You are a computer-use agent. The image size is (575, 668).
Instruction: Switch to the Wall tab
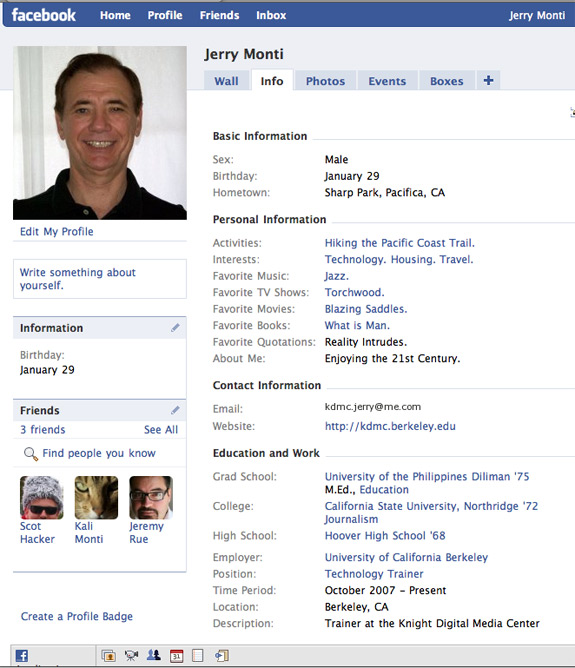[x=227, y=81]
